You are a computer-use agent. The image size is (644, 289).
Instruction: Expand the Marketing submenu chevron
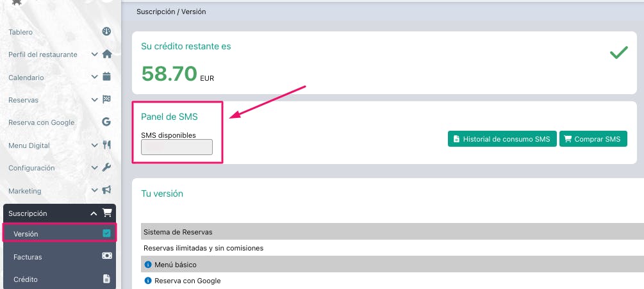(94, 190)
